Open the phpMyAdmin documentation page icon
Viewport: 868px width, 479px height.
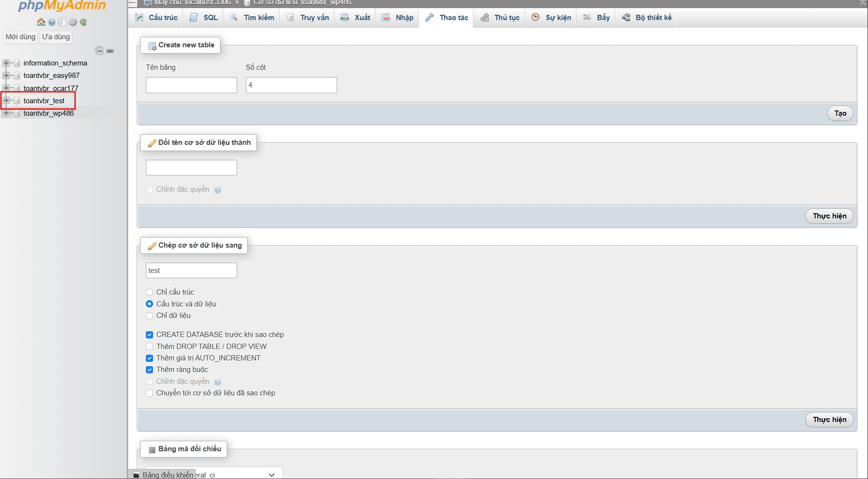tap(62, 22)
